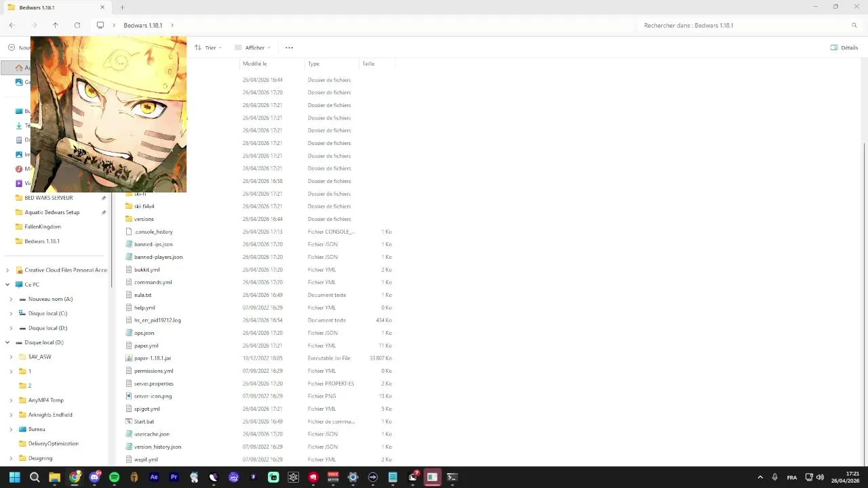Open the terminal icon in taskbar
Screen dimensions: 868x488
452,477
